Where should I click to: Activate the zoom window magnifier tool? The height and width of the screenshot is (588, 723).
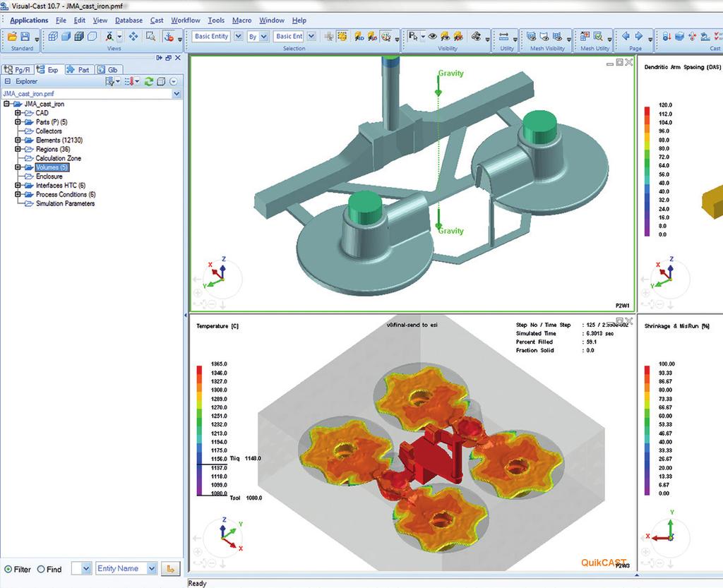point(150,37)
